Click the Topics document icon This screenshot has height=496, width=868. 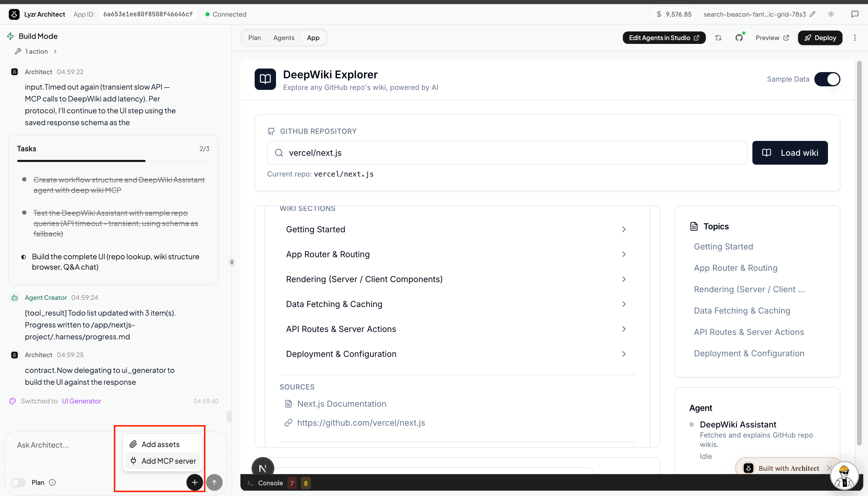(694, 226)
